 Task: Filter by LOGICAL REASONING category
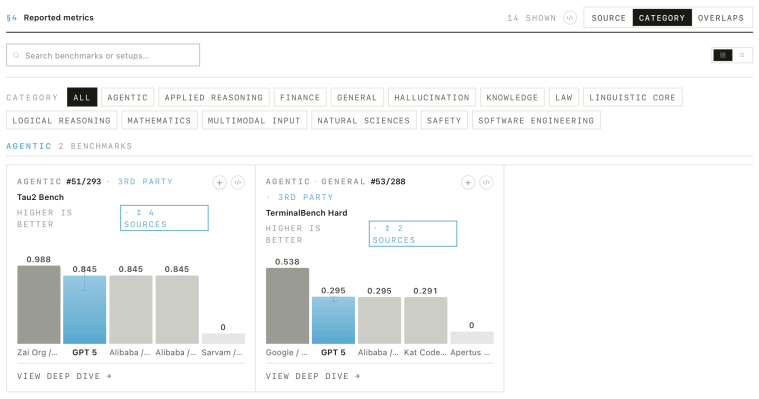(61, 121)
